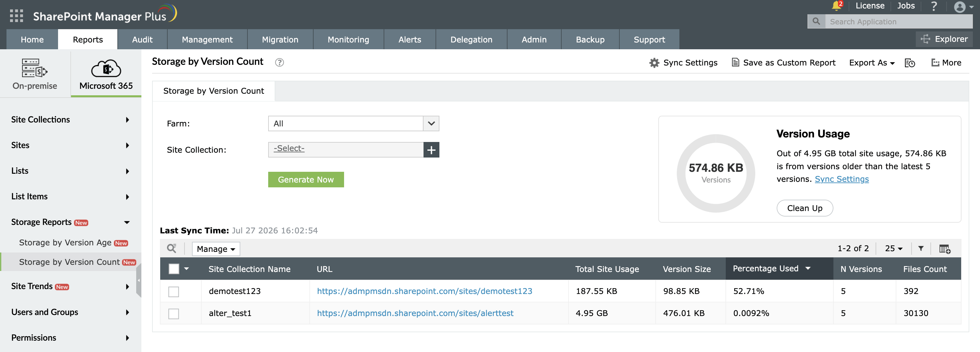Sort by Total Site Usage column

[x=607, y=269]
